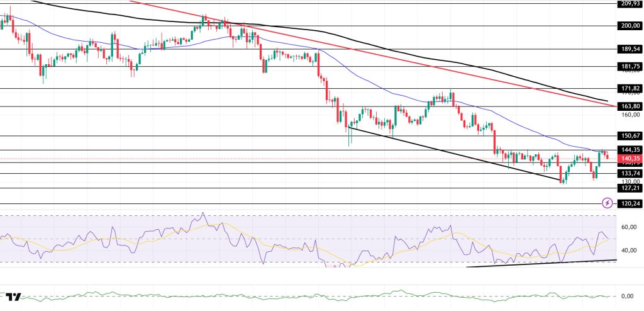
Task: Click the TradingView logo icon
Action: point(14,297)
